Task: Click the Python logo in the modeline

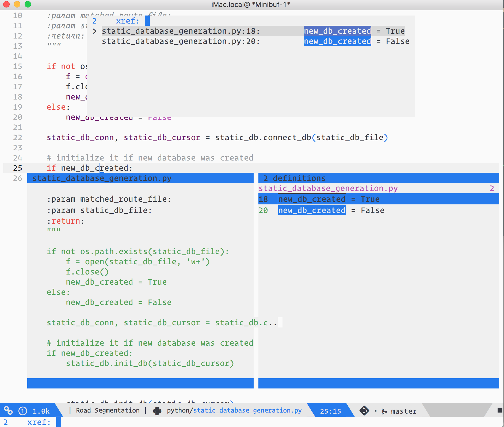Action: (x=158, y=411)
